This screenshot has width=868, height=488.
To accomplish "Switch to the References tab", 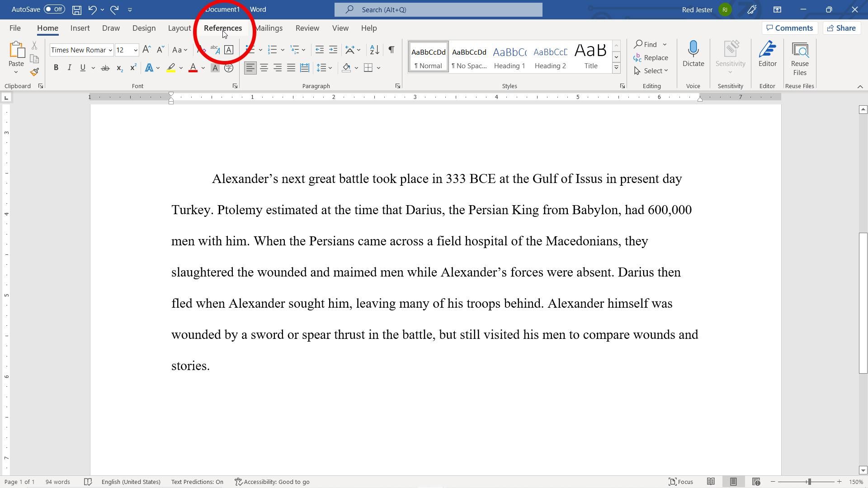I will 223,28.
